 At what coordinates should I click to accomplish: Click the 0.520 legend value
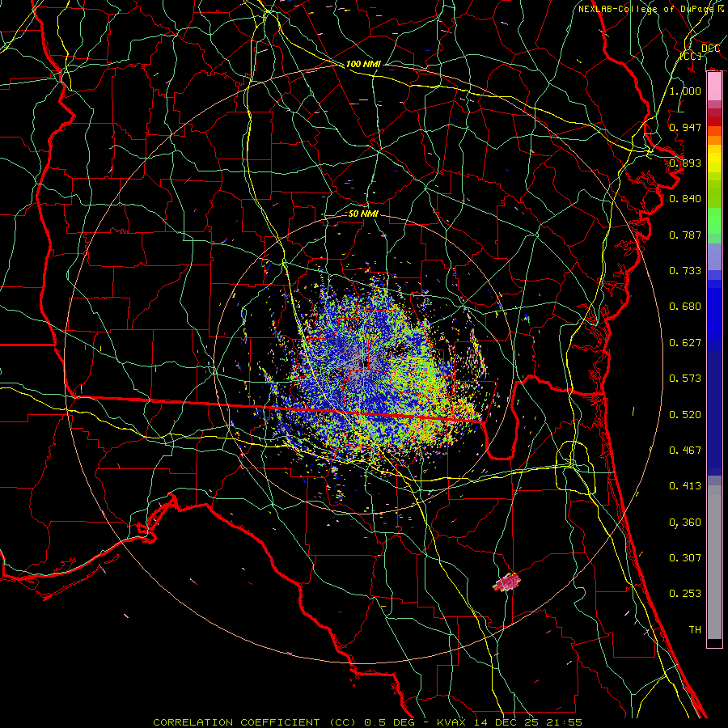tap(685, 414)
